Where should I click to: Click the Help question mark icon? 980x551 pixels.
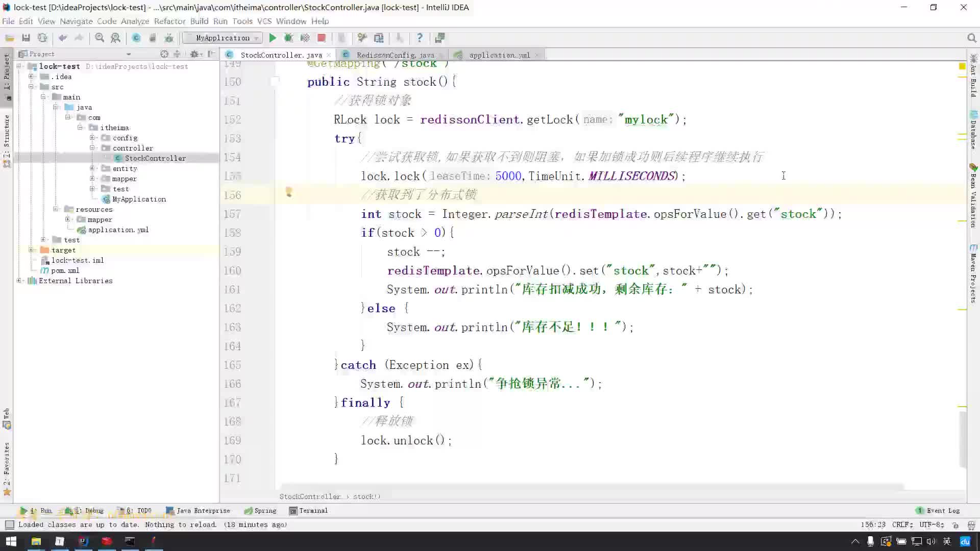[420, 38]
